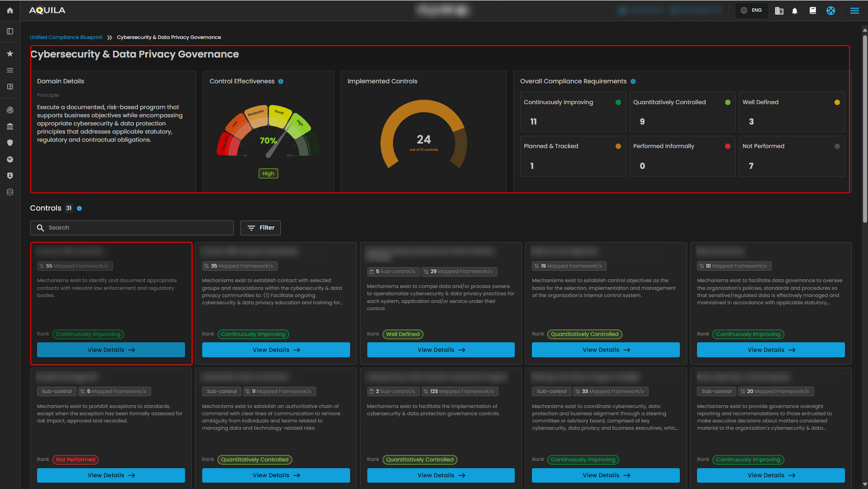Screen dimensions: 868x489
Task: Click the radar icon in sidebar
Action: tap(10, 110)
